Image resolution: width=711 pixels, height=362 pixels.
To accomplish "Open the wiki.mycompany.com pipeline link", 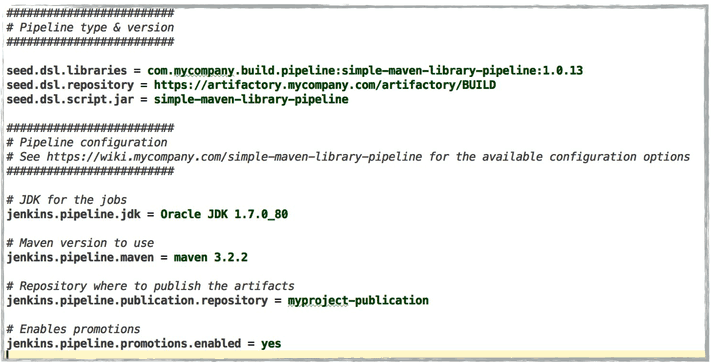I will click(234, 157).
